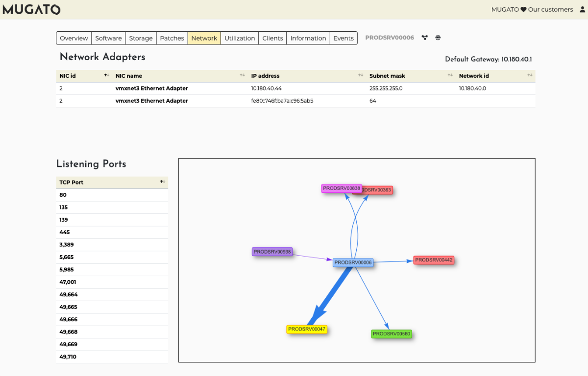Viewport: 588px width, 376px height.
Task: Click the PRODSRV00006 server name link
Action: click(390, 38)
